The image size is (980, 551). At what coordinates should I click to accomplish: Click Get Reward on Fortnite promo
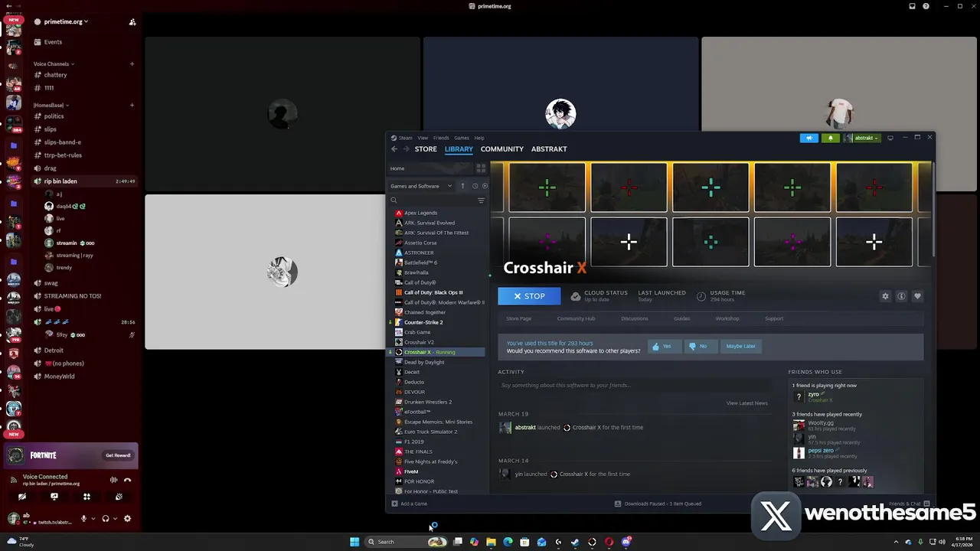[x=118, y=455]
